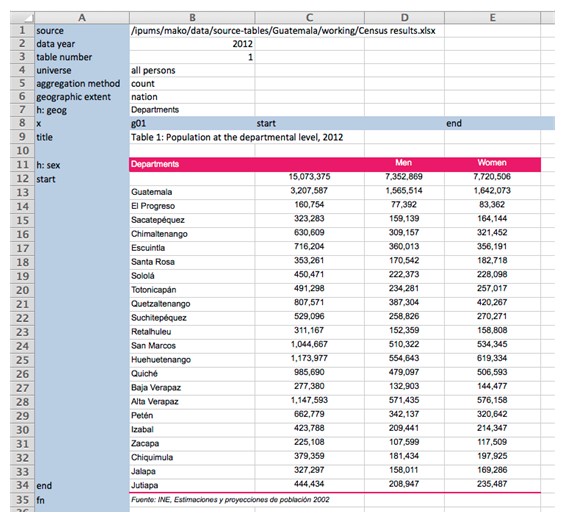Click the Fuente: INE footnote cell
This screenshot has width=564, height=516.
coord(230,499)
